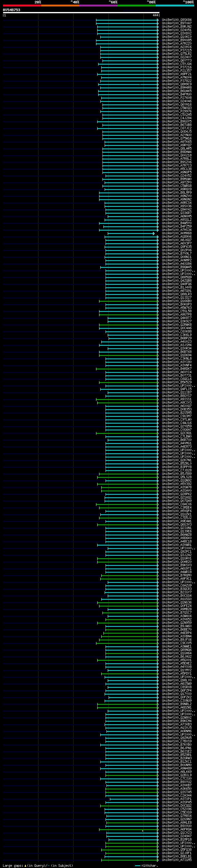Click the UniRef100_P29976 subject label
Screen dimensions: 197x868
(176, 111)
